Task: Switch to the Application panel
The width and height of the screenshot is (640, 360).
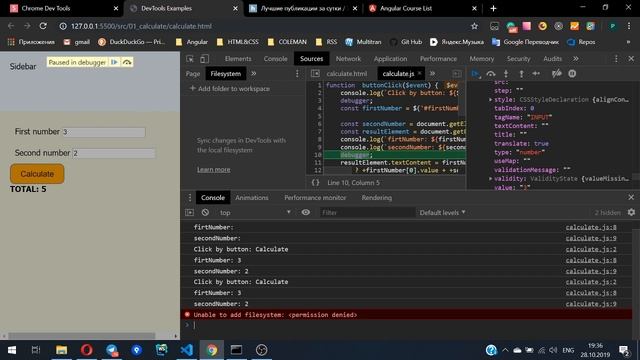Action: point(390,59)
